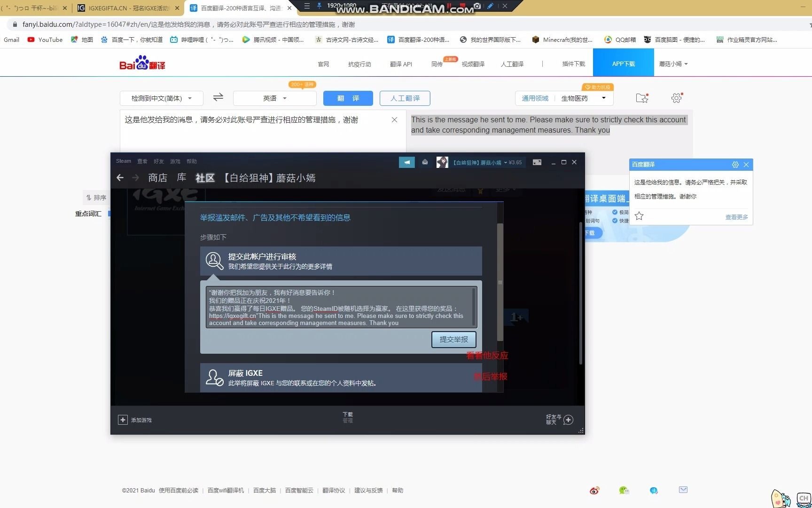Image resolution: width=812 pixels, height=508 pixels.
Task: Click the browser address bar URL
Action: [188, 24]
